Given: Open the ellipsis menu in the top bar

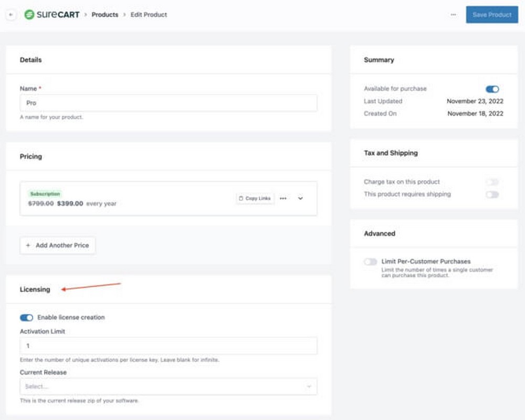Looking at the screenshot, I should point(454,15).
